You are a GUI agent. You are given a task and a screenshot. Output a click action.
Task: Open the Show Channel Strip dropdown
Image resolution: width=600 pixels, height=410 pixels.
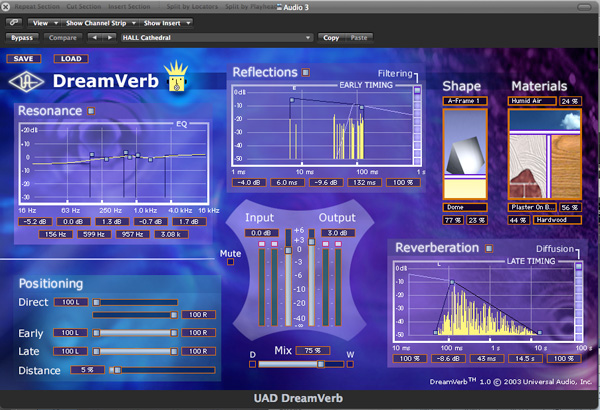[x=101, y=23]
